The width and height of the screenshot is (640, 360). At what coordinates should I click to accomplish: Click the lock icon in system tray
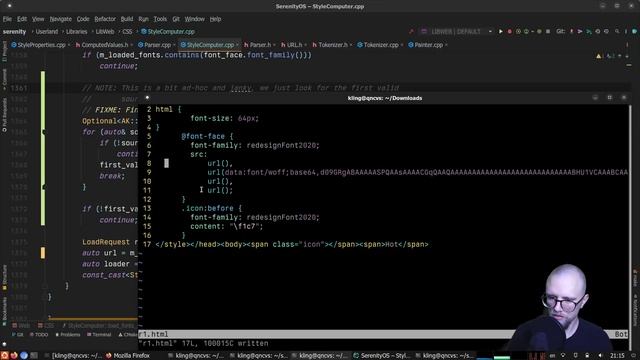587,356
